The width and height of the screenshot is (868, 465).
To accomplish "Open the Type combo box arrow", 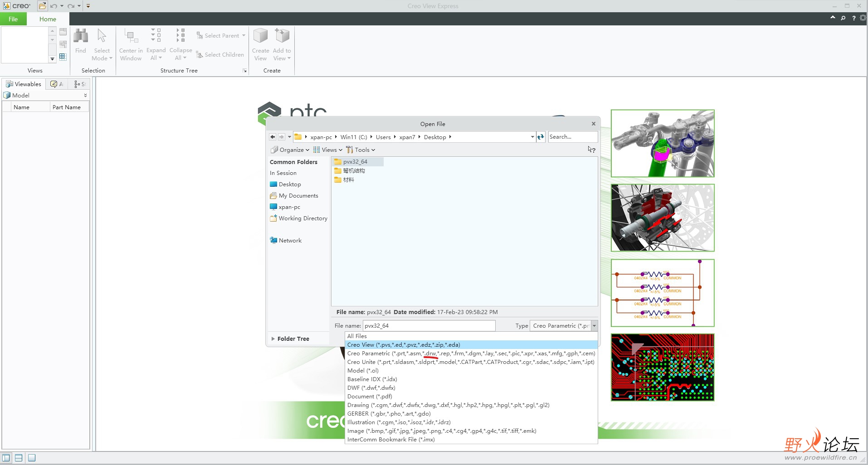I will tap(594, 326).
